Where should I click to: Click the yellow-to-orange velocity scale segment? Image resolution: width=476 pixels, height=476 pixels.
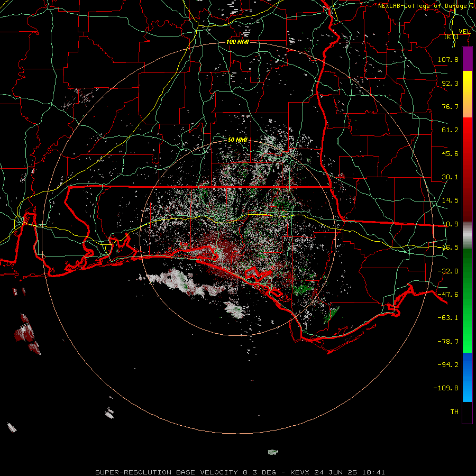click(467, 94)
